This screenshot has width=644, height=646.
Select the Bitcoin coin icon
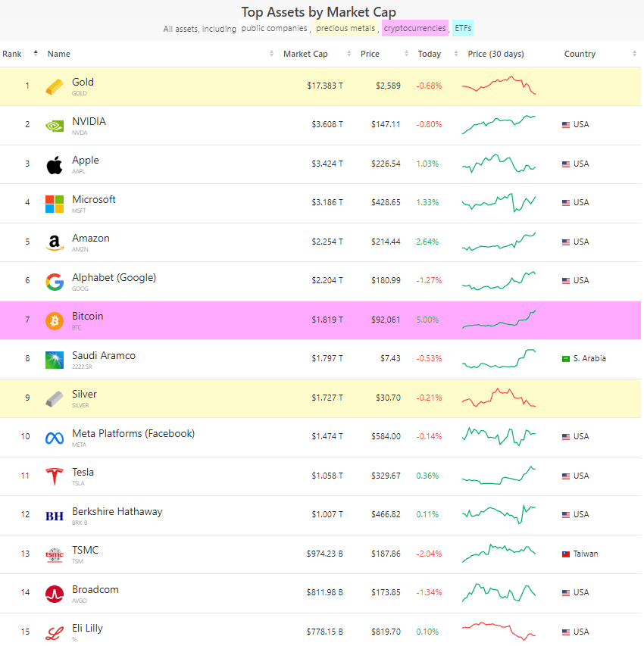click(x=55, y=321)
